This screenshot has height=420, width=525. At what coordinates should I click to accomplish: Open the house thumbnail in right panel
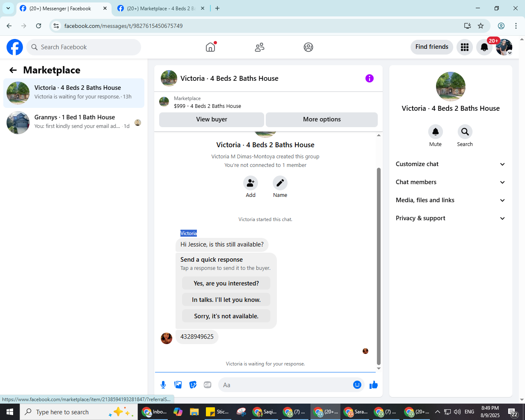click(451, 87)
